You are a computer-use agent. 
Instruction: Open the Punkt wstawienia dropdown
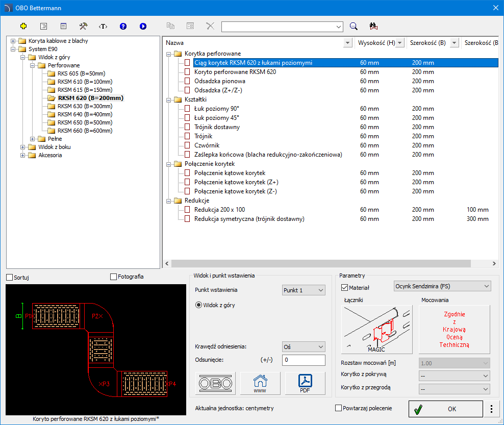[304, 290]
